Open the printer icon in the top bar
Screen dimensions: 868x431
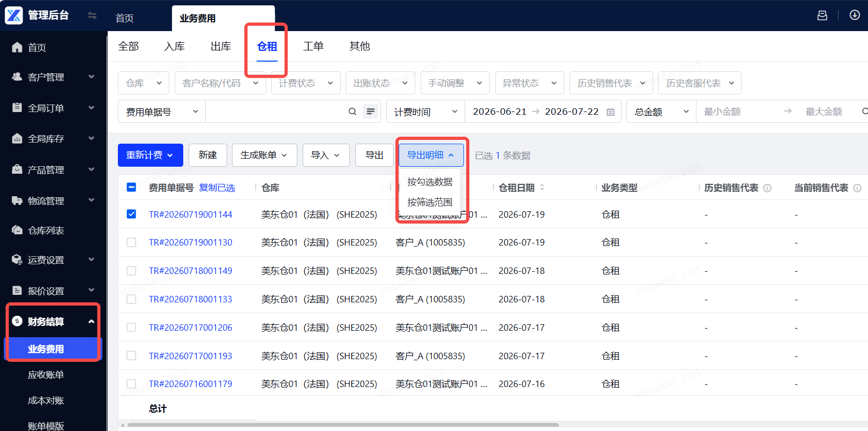pyautogui.click(x=822, y=15)
